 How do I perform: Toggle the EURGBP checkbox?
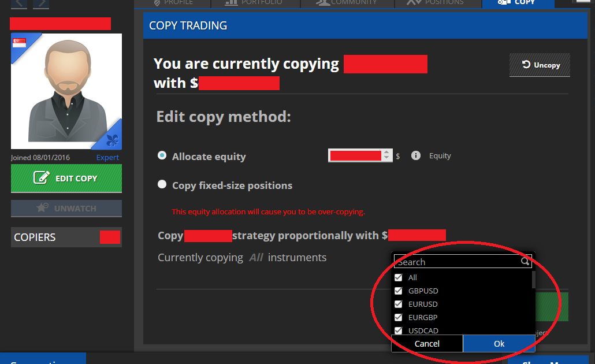coord(398,317)
